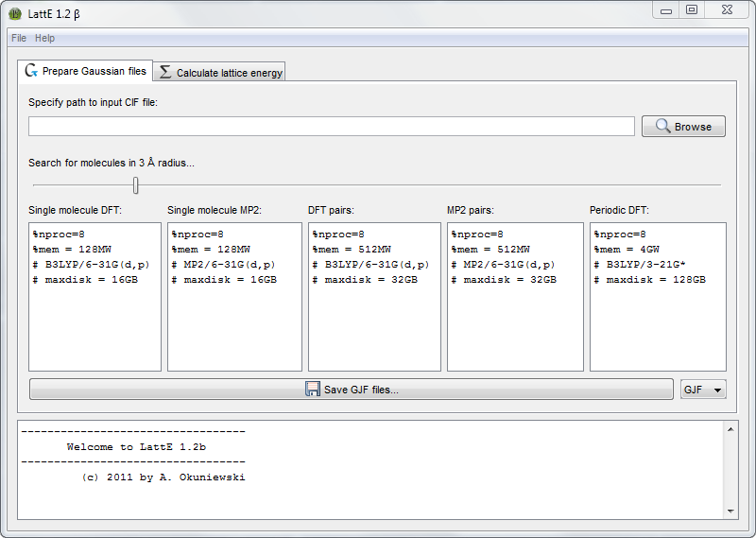Open the File menu
The width and height of the screenshot is (756, 538).
[19, 38]
